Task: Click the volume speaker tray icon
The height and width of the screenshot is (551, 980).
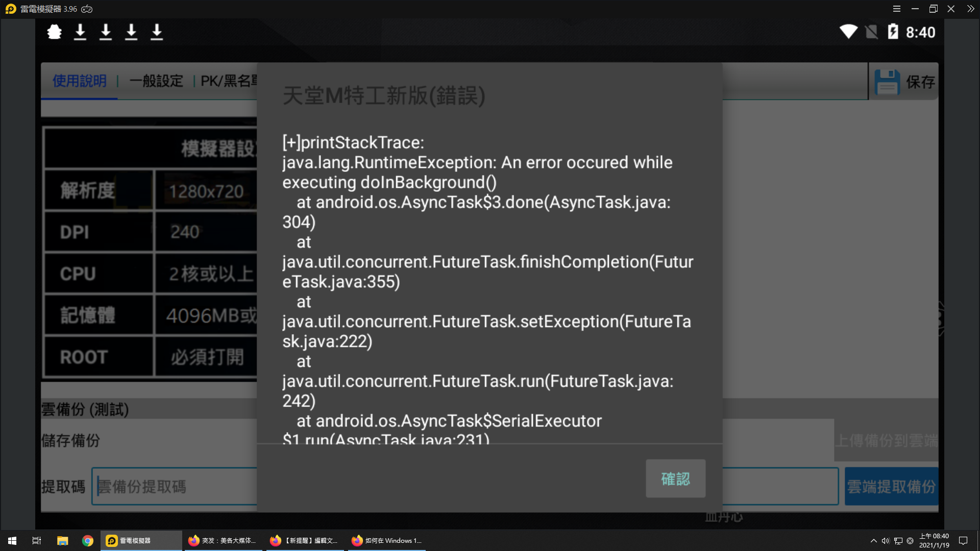Action: (x=886, y=540)
